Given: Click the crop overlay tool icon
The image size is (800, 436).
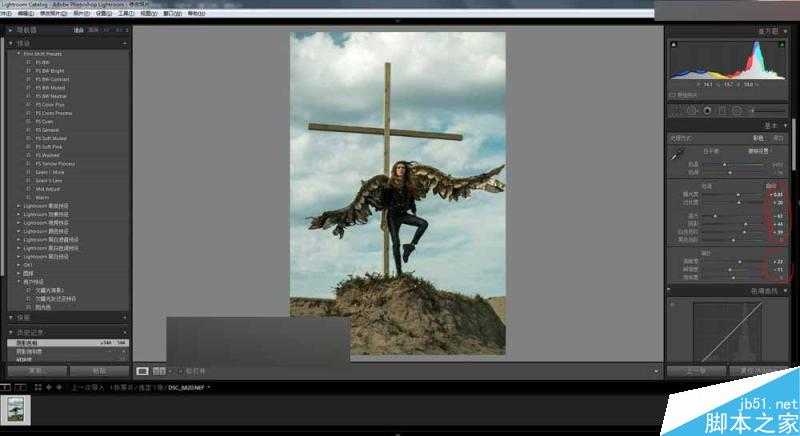Looking at the screenshot, I should pos(692,110).
